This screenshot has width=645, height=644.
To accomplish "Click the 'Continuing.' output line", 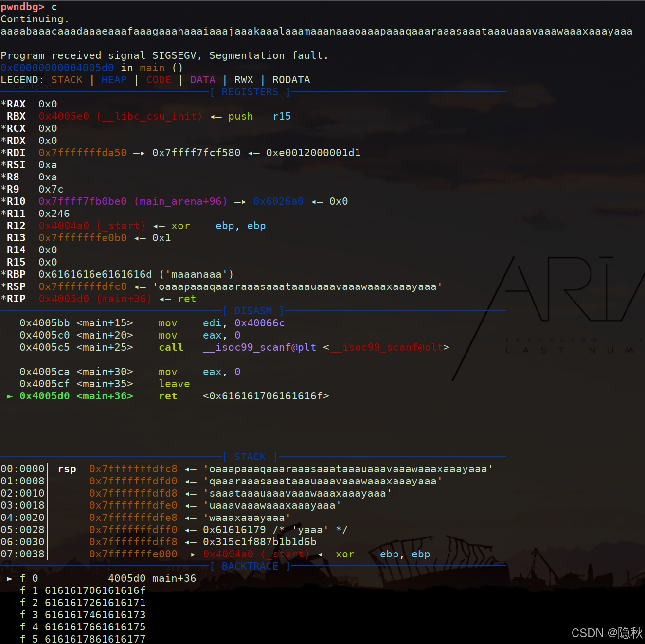I will coord(35,19).
